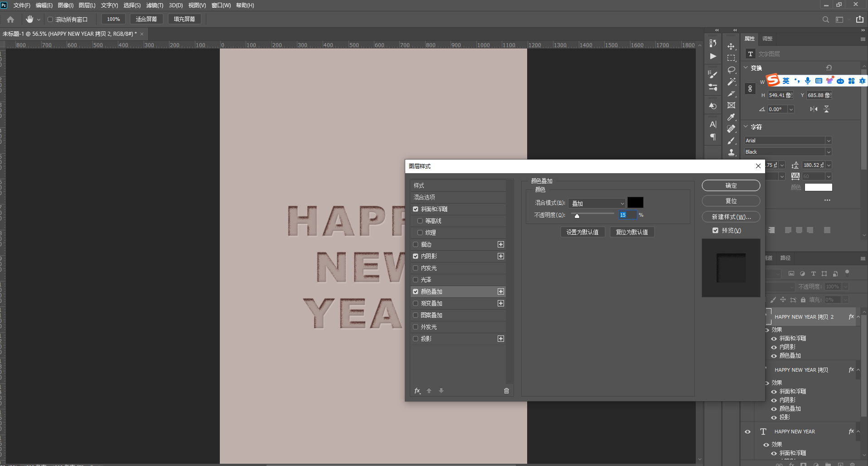
Task: Open the Paragraph panel icon
Action: (x=713, y=137)
